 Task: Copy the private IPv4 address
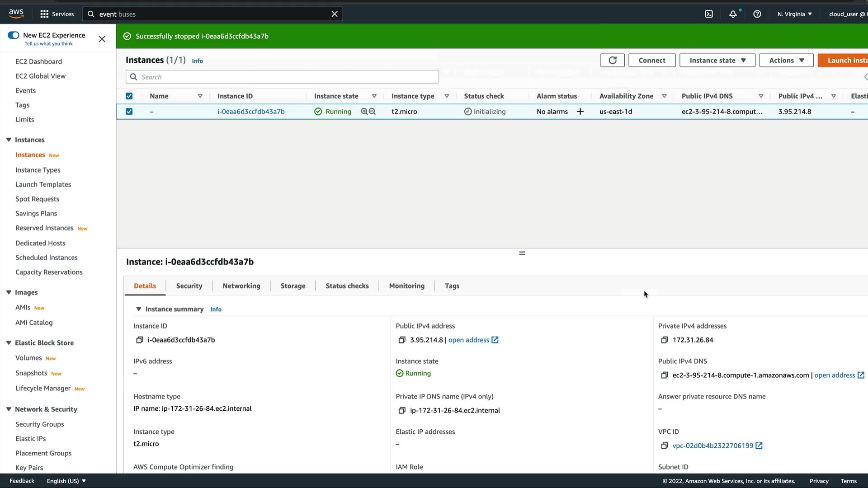pos(665,340)
